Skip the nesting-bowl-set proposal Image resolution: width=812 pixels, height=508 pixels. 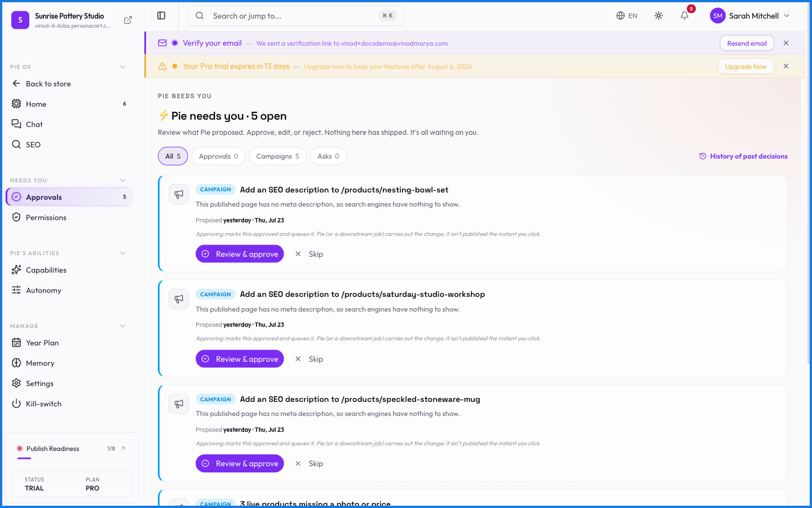click(309, 254)
